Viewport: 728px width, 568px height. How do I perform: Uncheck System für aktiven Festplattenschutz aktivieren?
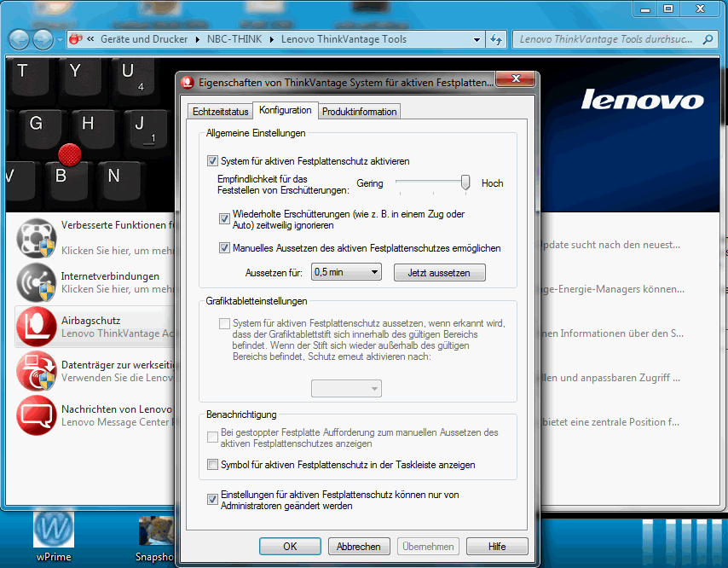pos(212,161)
